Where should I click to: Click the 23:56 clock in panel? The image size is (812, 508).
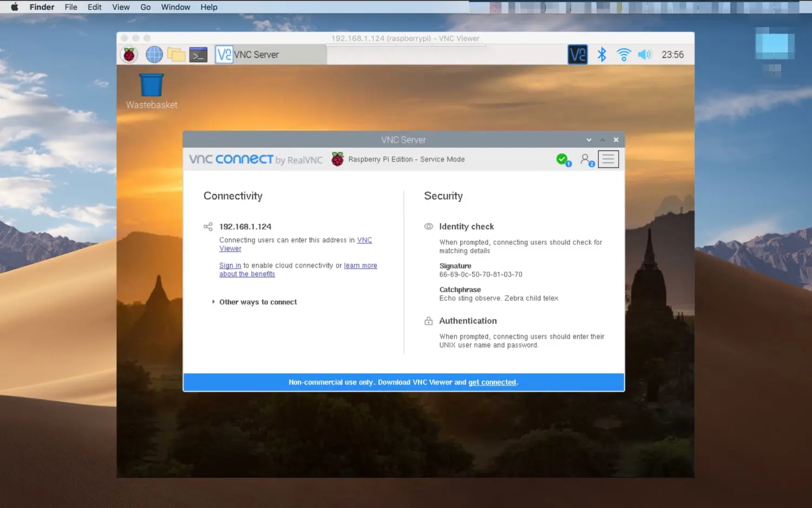tap(672, 55)
